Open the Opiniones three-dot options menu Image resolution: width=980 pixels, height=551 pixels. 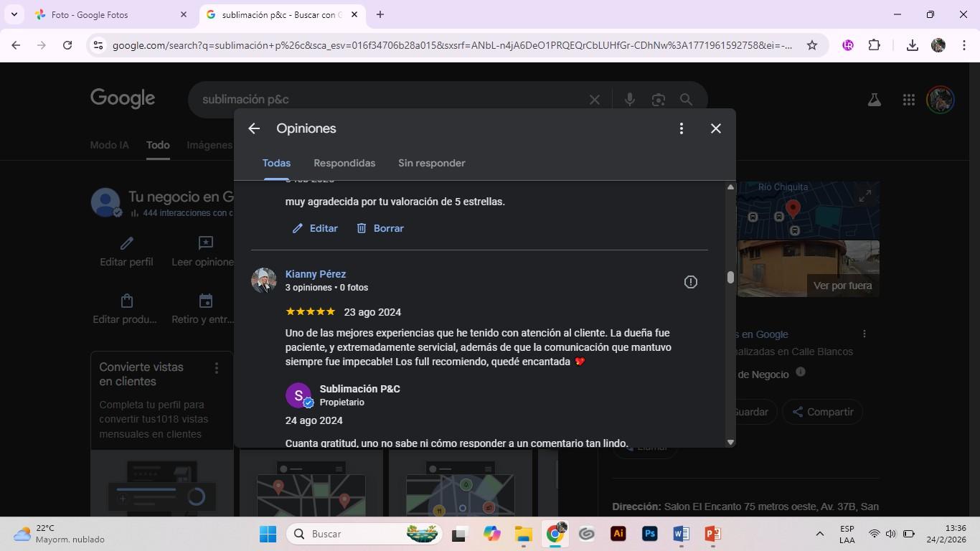(682, 128)
